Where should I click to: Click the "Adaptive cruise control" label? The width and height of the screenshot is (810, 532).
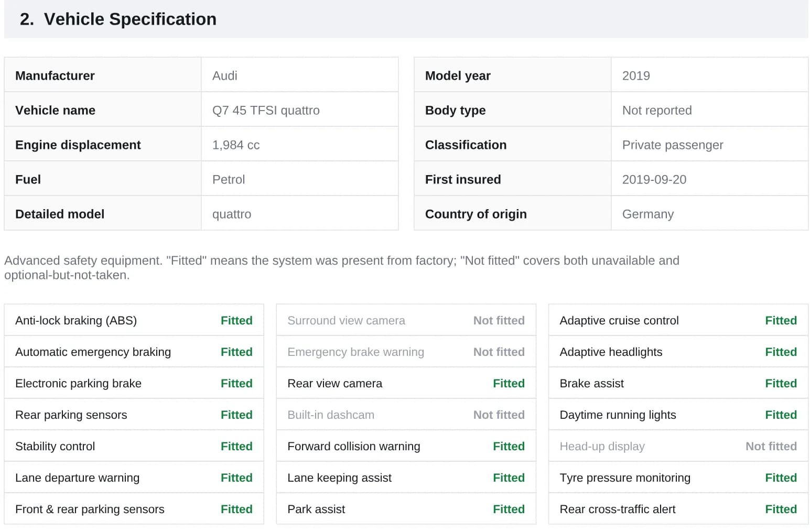coord(619,320)
